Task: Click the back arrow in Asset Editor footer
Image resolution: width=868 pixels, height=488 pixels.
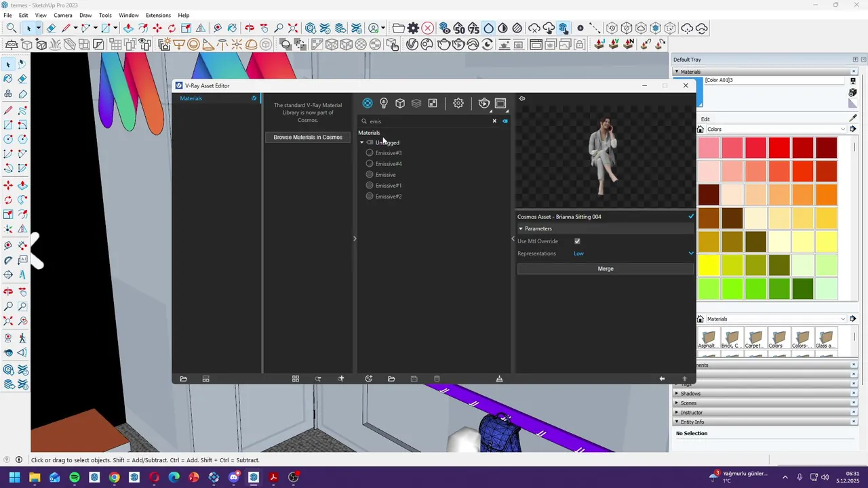Action: (x=662, y=379)
